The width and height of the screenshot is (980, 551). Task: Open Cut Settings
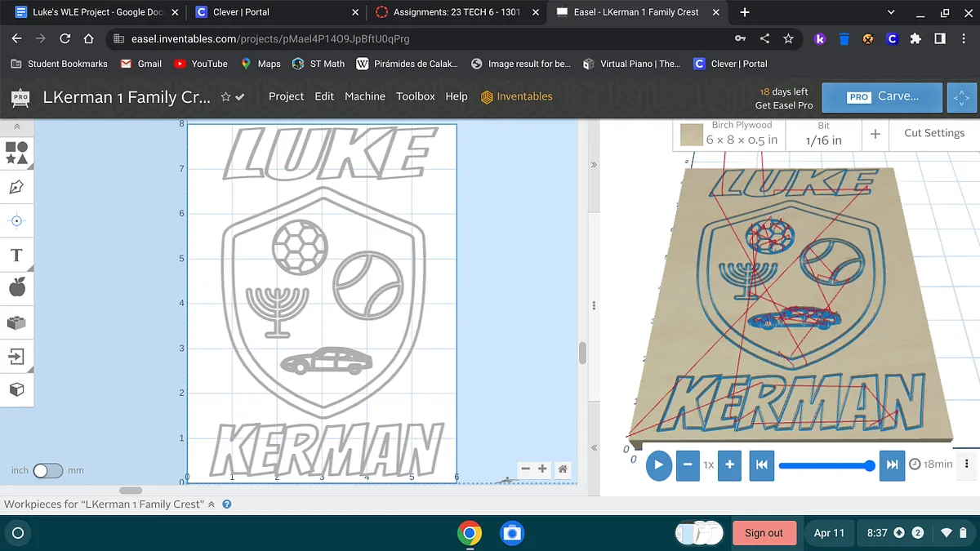click(933, 133)
